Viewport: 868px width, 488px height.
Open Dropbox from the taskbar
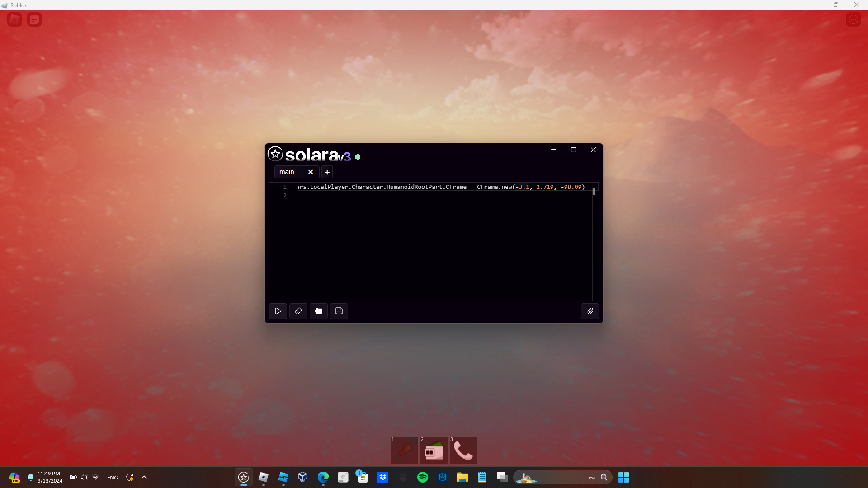click(383, 477)
